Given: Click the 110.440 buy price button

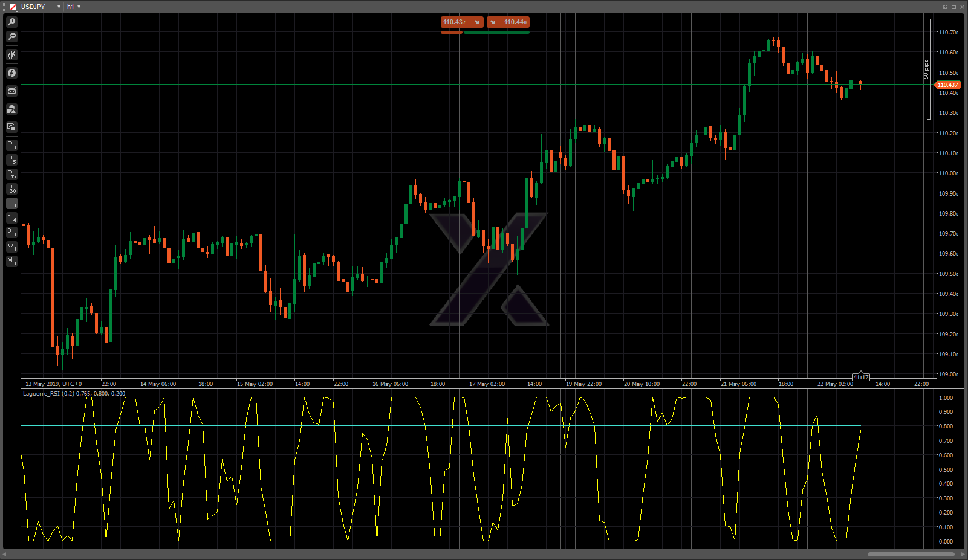Looking at the screenshot, I should (508, 22).
